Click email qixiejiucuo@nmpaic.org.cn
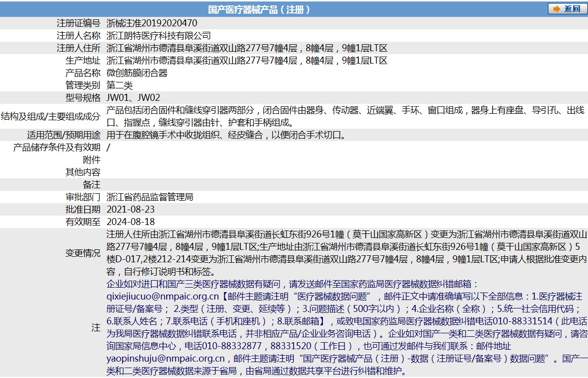This screenshot has height=378, width=588. tap(163, 296)
